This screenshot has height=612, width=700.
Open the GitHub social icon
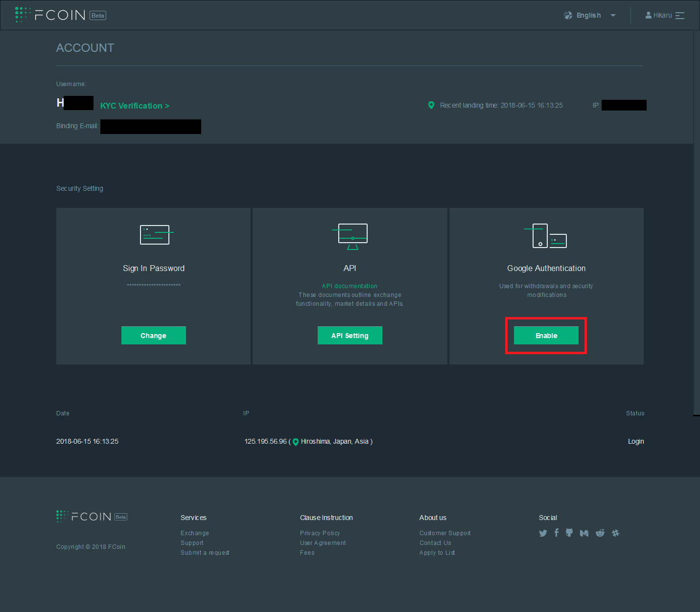tap(569, 533)
